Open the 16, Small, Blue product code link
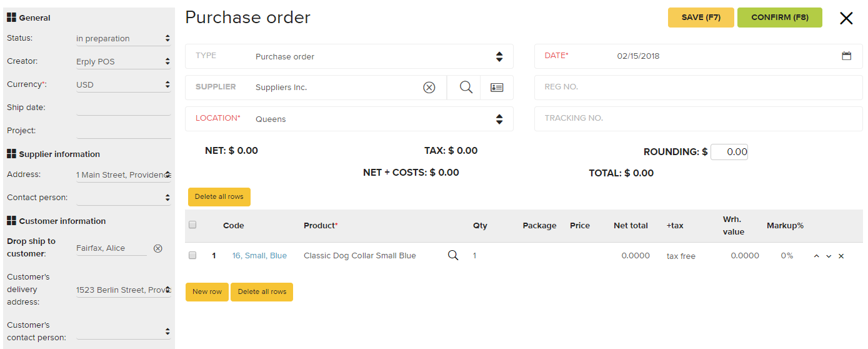The height and width of the screenshot is (349, 868). (259, 256)
